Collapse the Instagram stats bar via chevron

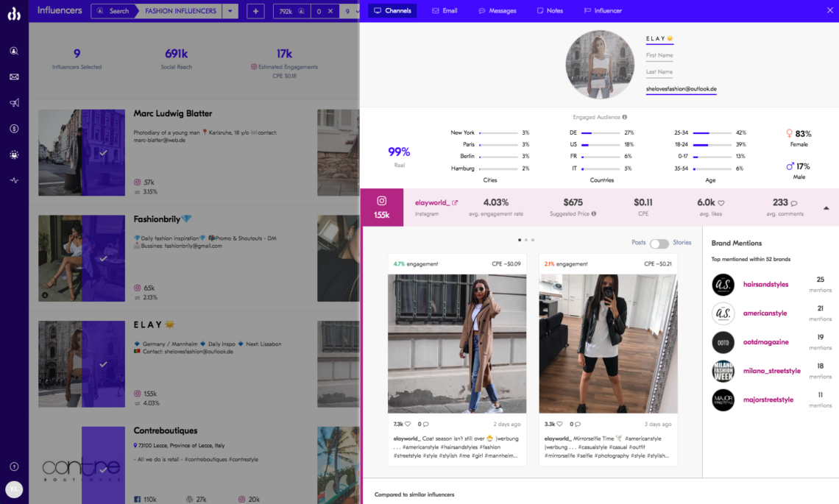coord(828,207)
